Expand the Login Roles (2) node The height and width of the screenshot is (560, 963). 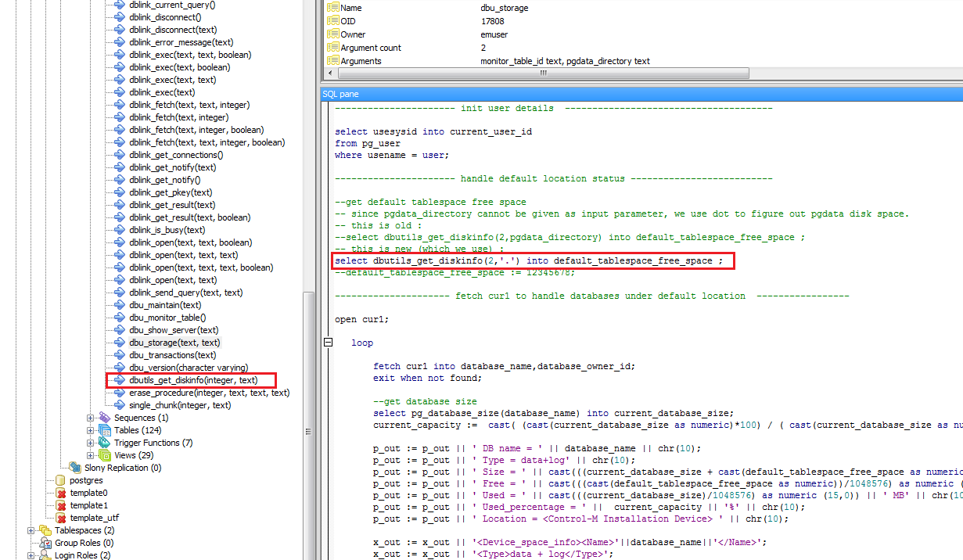31,555
